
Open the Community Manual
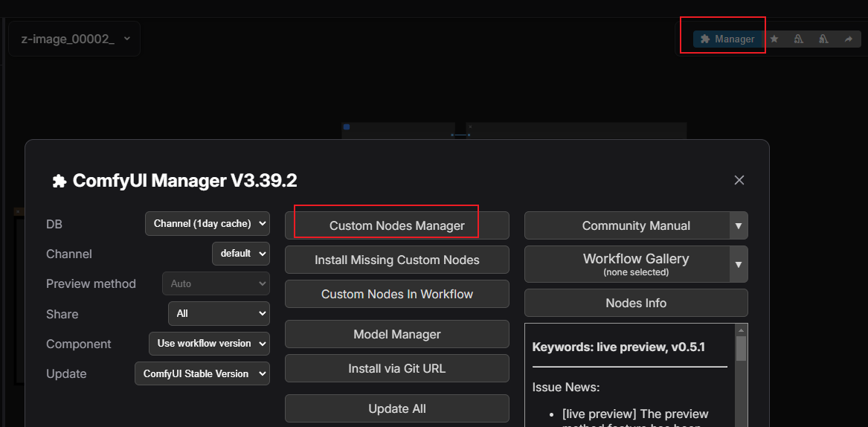(x=627, y=225)
